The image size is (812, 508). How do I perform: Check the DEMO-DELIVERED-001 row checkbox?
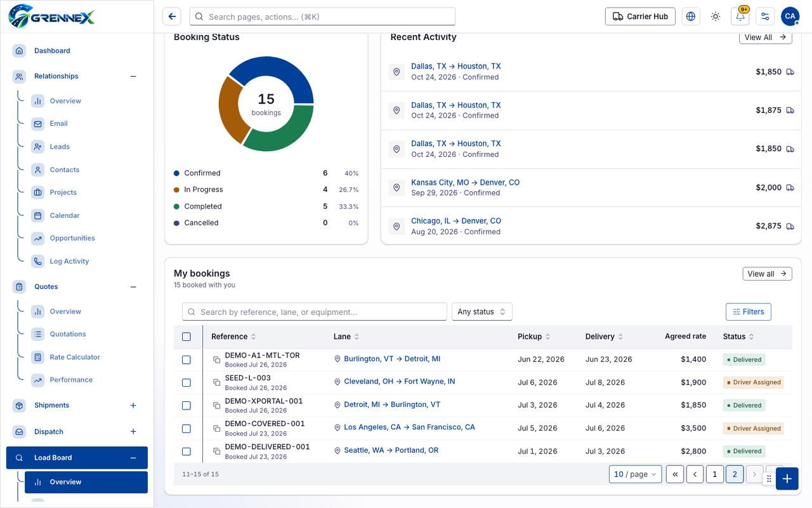(x=187, y=451)
